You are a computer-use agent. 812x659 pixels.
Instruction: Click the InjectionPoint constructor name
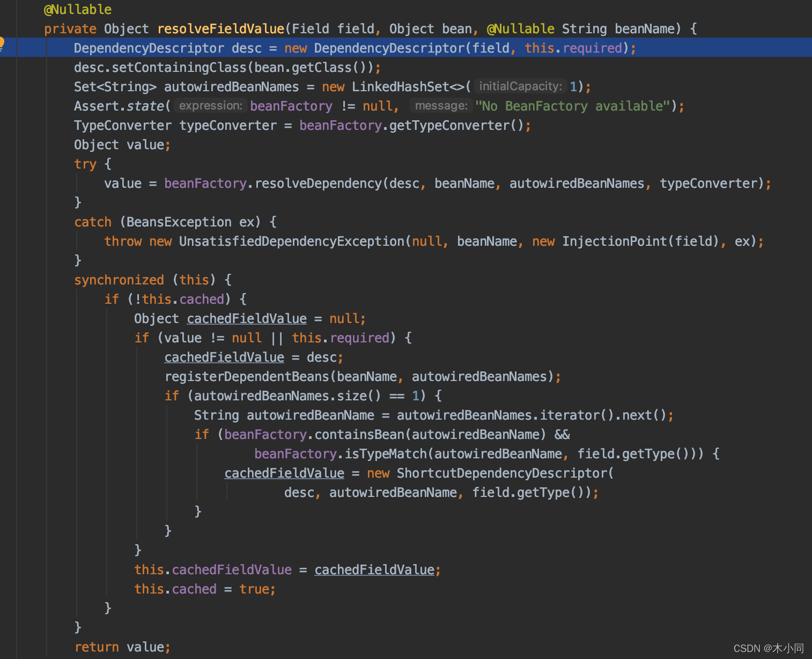(x=614, y=241)
